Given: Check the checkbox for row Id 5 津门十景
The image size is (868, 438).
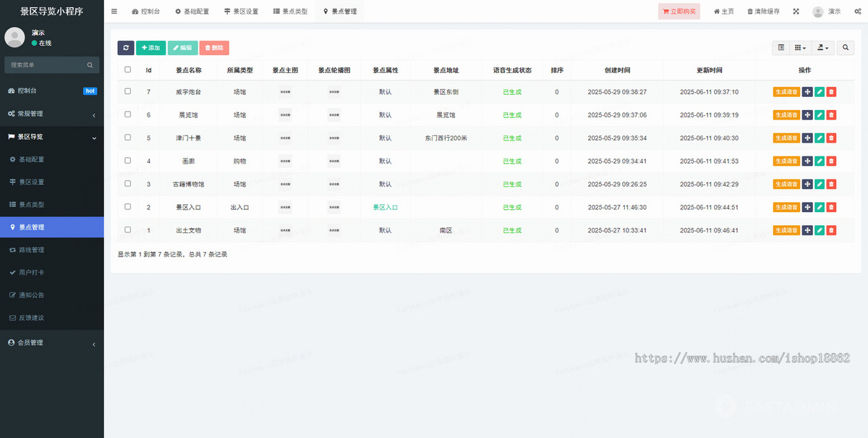Looking at the screenshot, I should [x=127, y=138].
